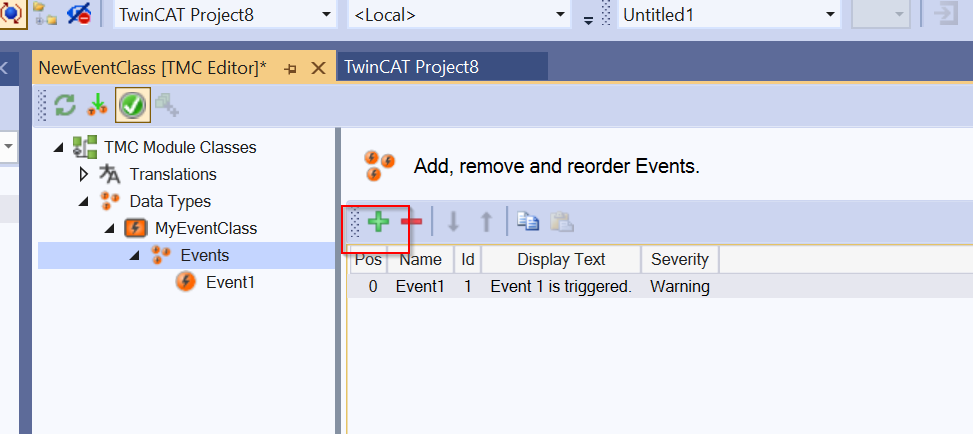Click the Warning severity cell
Image resolution: width=973 pixels, height=434 pixels.
679,286
